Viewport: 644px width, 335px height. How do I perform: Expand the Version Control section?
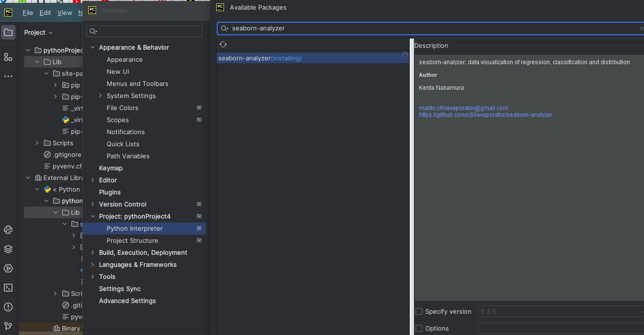(x=93, y=204)
